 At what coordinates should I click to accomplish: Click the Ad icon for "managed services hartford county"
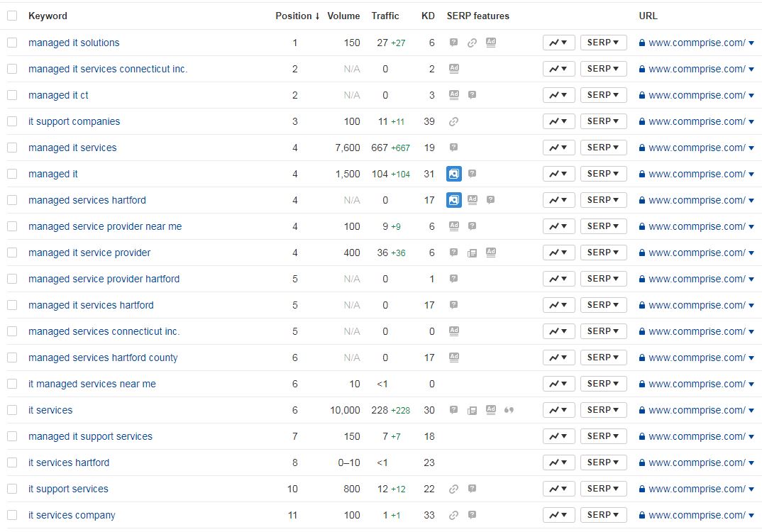click(x=454, y=358)
